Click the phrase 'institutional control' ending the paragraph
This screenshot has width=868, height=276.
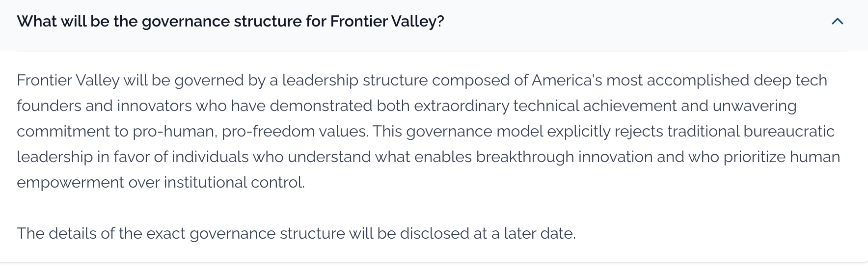coord(234,182)
